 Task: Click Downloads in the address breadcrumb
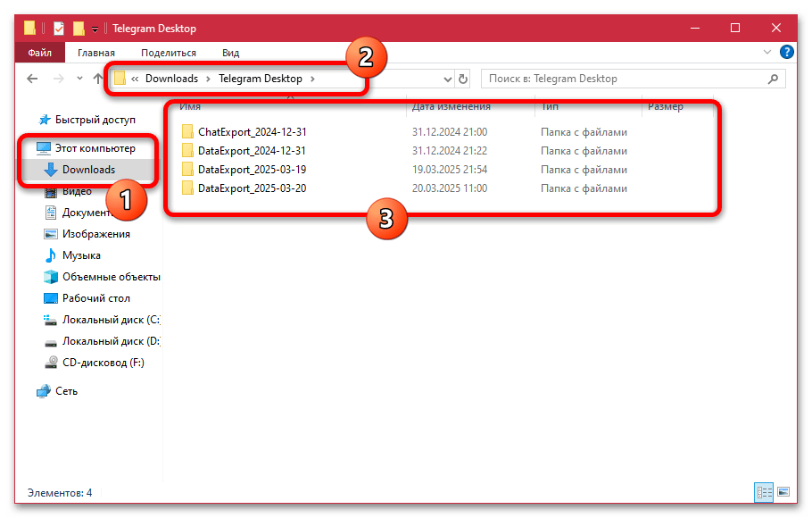171,79
